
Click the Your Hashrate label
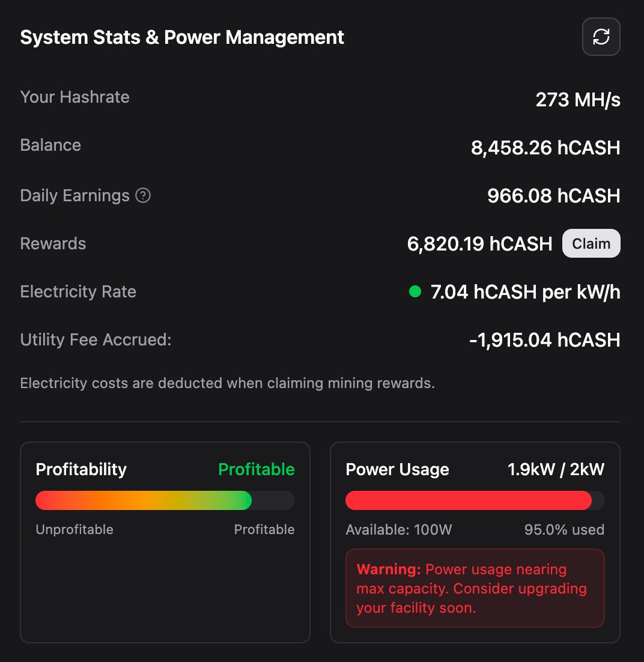[74, 97]
